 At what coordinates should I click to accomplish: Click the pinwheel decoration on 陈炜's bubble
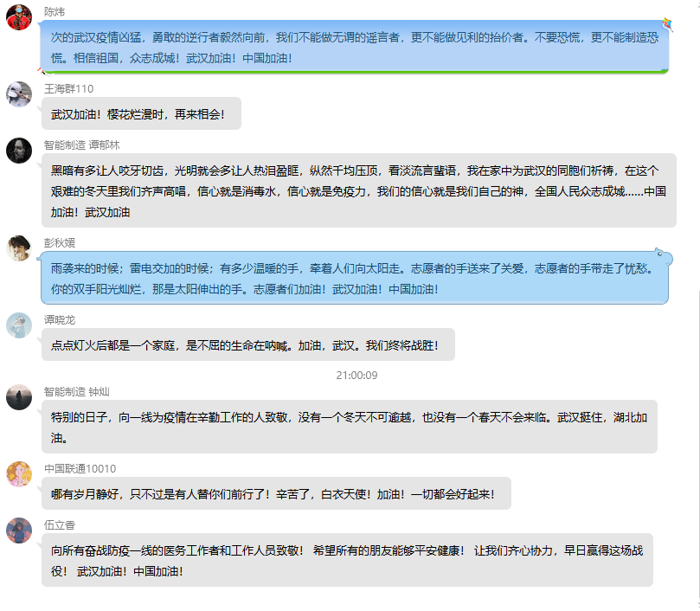tap(666, 23)
